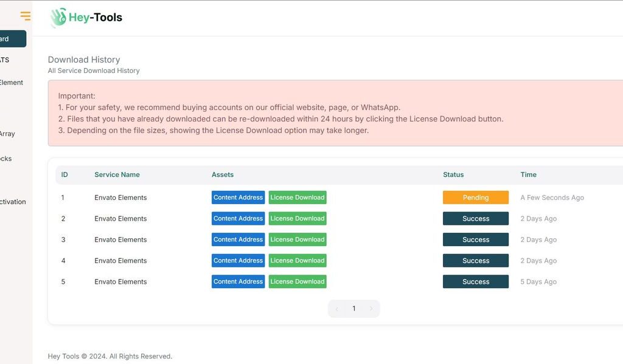Click '5 Days Ago' time cell
The image size is (623, 364).
click(x=538, y=282)
